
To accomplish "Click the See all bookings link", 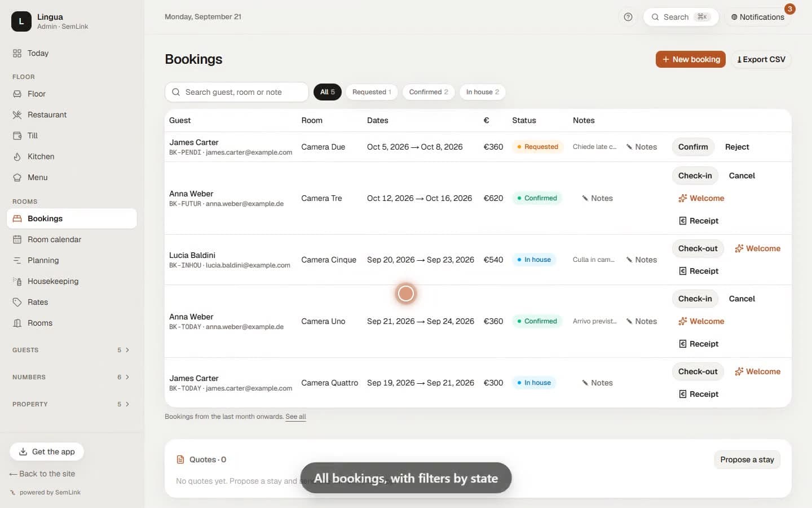I will pyautogui.click(x=295, y=417).
